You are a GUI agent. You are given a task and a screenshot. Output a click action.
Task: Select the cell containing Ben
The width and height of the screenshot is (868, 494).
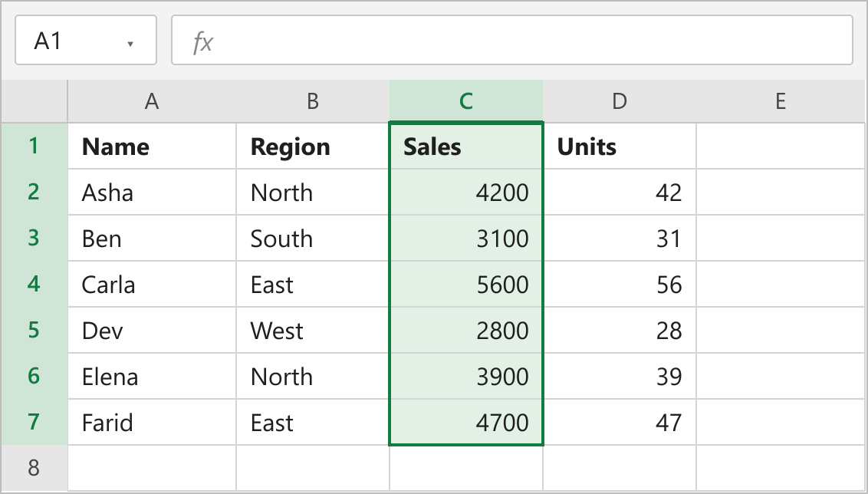(x=152, y=238)
